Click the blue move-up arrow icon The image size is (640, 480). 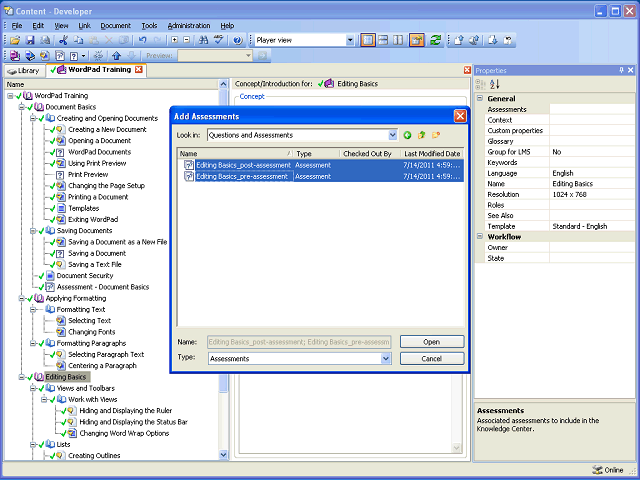tap(117, 56)
